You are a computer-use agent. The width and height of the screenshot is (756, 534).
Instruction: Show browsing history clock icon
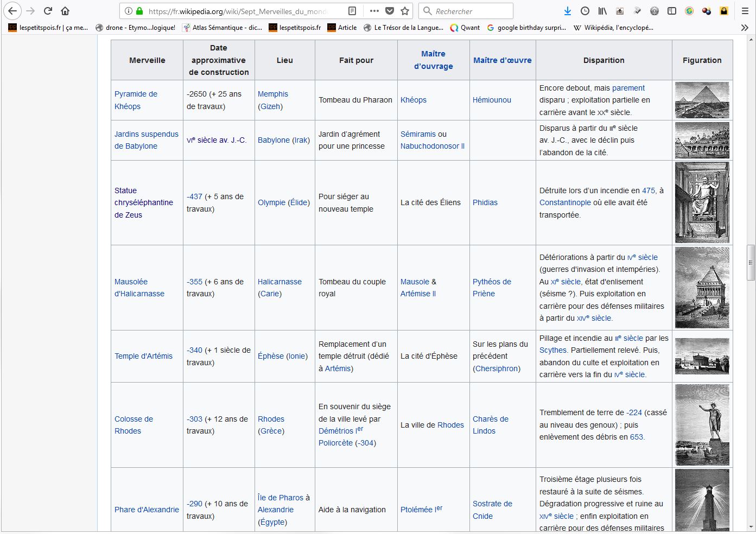pos(585,11)
